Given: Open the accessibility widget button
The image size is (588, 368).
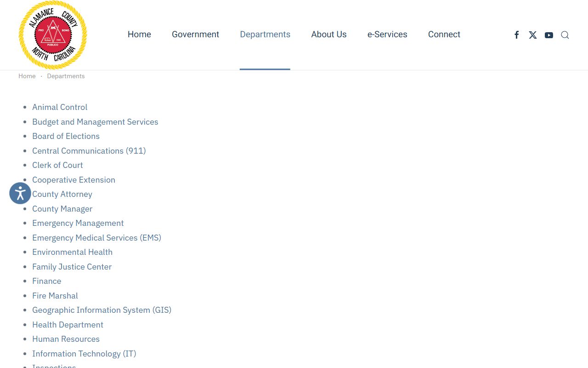Looking at the screenshot, I should point(20,193).
